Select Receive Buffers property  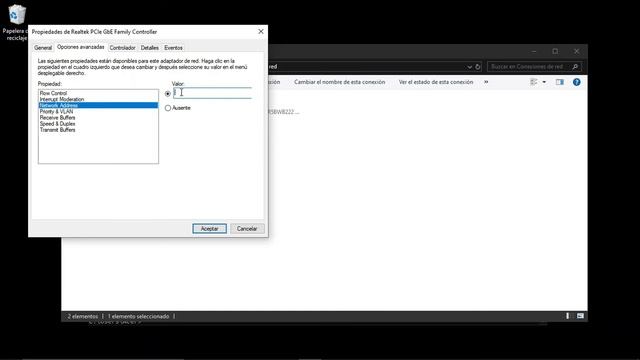click(98, 118)
